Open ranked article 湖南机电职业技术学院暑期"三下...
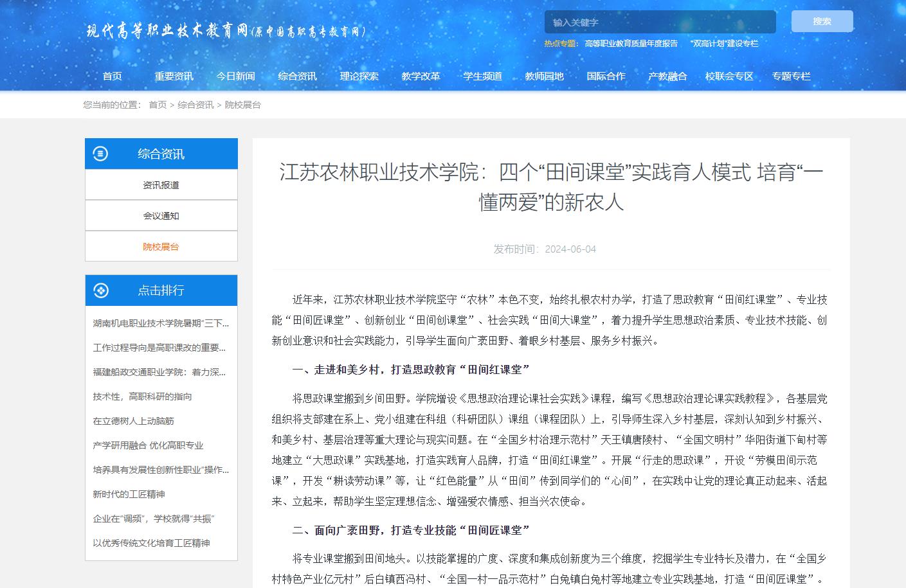The height and width of the screenshot is (588, 906). point(161,323)
